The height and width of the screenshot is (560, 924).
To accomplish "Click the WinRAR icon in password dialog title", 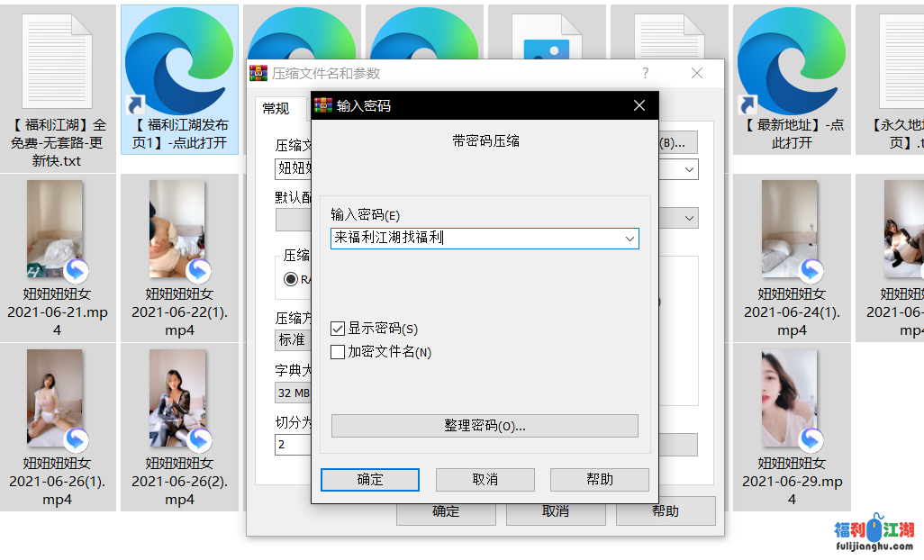I will point(323,105).
